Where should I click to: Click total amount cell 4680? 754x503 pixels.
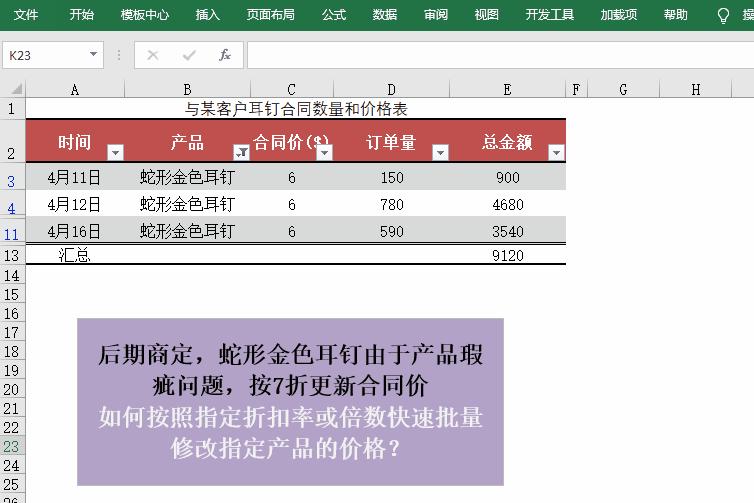[x=507, y=204]
